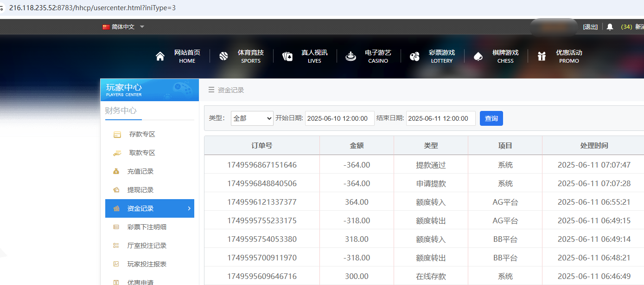Viewport: 644px width, 285px height.
Task: Click the [退出] logout link
Action: pos(590,26)
